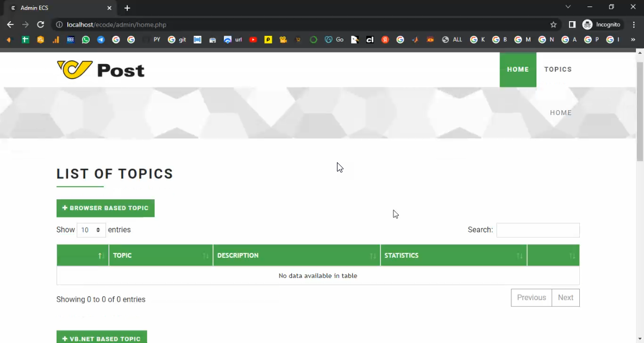Open the yellow video camera bookmark
The height and width of the screenshot is (343, 644).
click(x=283, y=40)
